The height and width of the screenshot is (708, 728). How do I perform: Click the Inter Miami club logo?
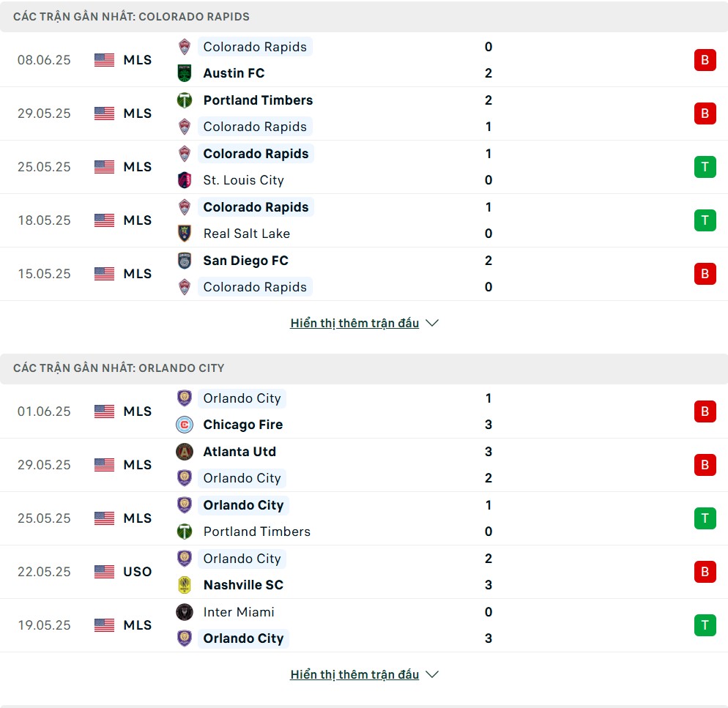pyautogui.click(x=185, y=612)
